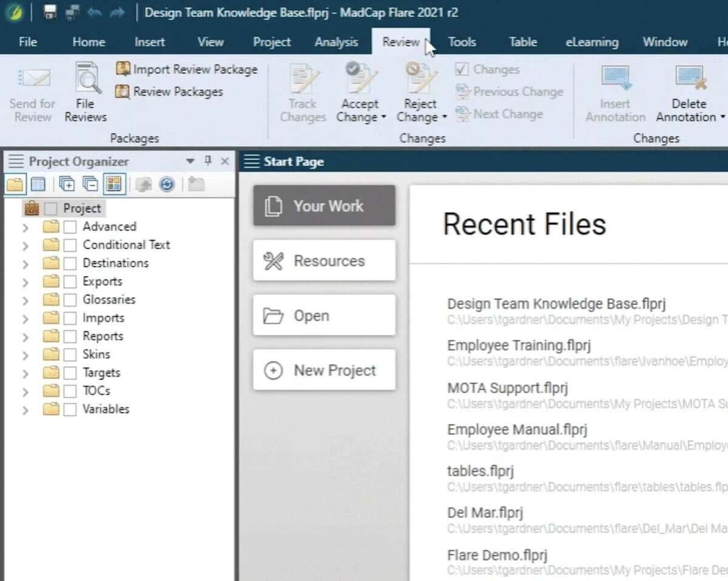
Task: Open Project Organizer hamburger menu
Action: click(x=16, y=161)
